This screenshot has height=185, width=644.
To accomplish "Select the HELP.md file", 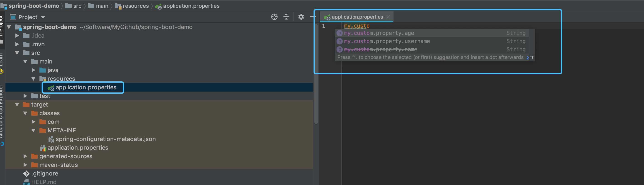I will (44, 182).
